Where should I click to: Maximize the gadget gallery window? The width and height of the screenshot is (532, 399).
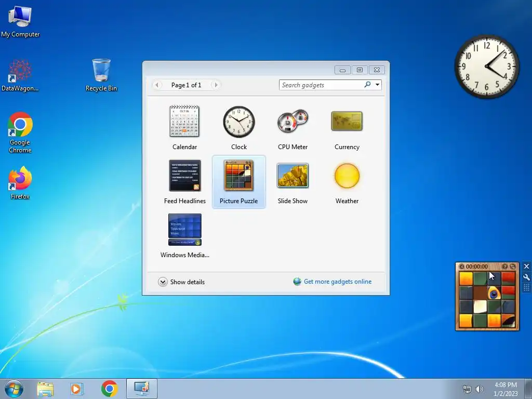[x=360, y=70]
